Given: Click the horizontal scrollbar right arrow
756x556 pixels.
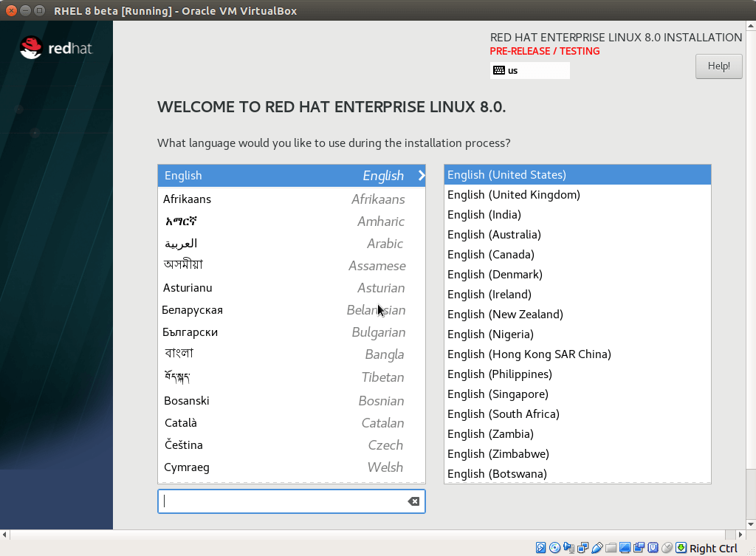Looking at the screenshot, I should pos(740,535).
